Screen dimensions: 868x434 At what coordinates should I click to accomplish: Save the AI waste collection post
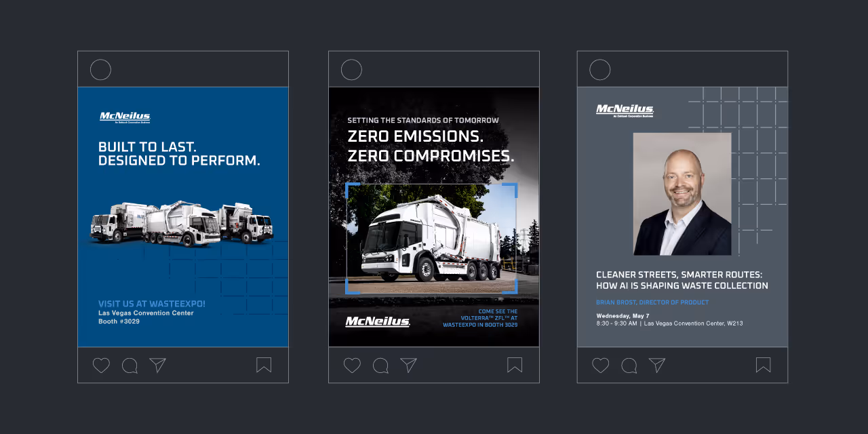(x=763, y=364)
